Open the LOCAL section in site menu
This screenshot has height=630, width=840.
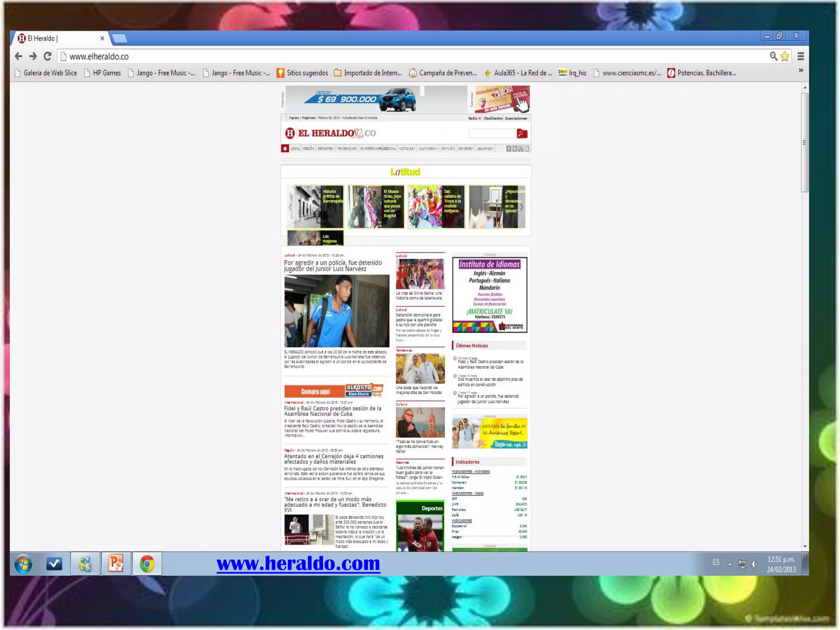pyautogui.click(x=295, y=148)
